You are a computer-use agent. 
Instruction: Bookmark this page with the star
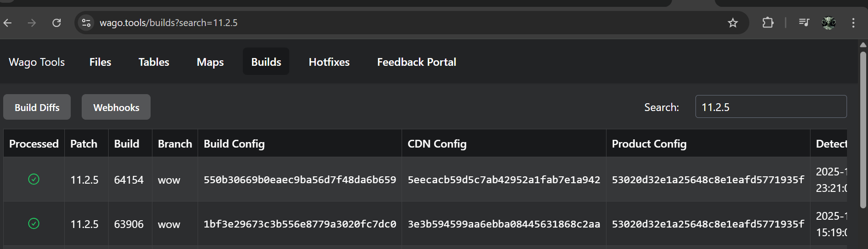pos(732,23)
